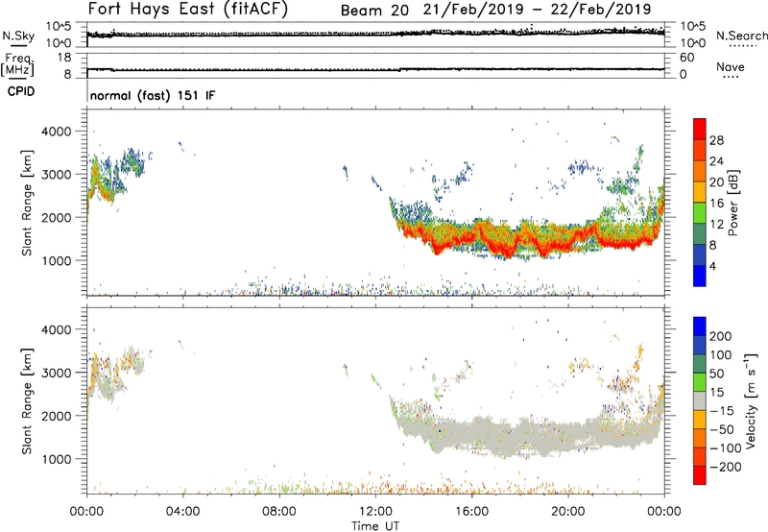
Task: Click the blue bottom segment of the power colorbar
Action: [700, 276]
